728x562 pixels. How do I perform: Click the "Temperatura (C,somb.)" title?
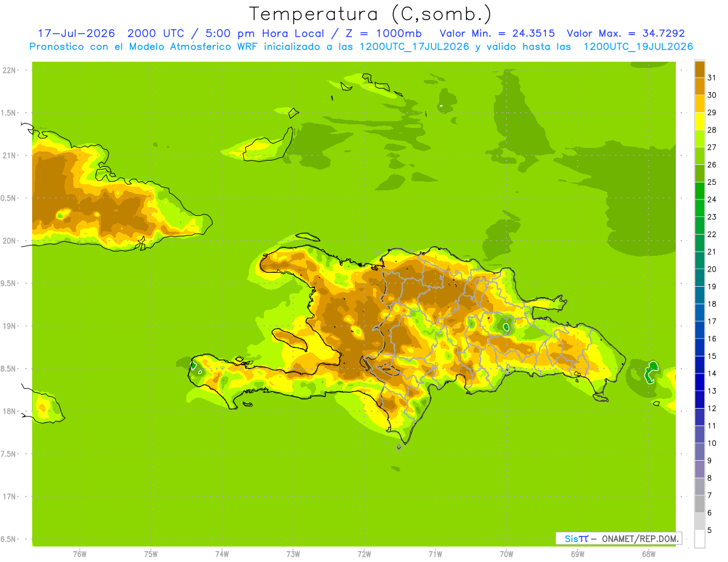pos(370,14)
